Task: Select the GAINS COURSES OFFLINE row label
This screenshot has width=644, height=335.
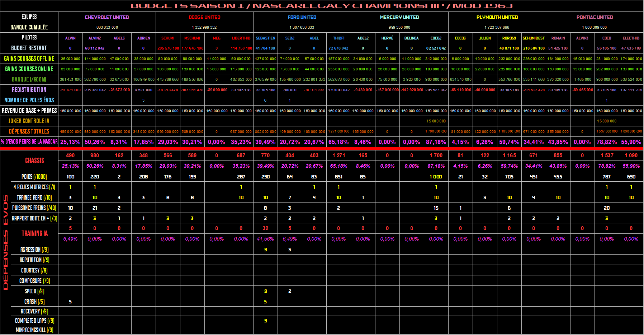Action: 29,59
